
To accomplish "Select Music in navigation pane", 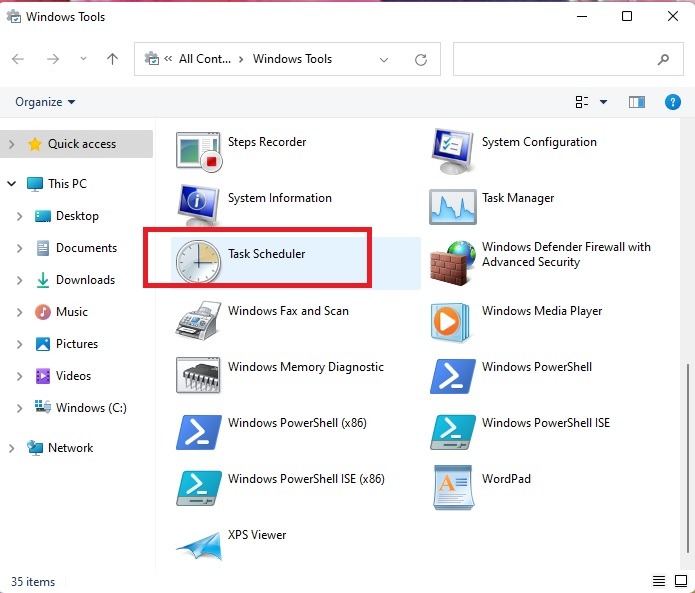I will tap(71, 312).
